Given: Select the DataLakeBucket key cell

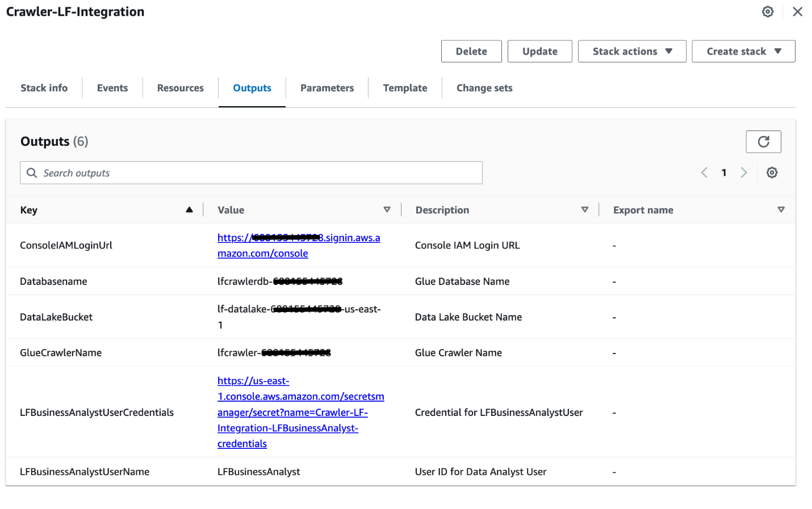Looking at the screenshot, I should [56, 317].
